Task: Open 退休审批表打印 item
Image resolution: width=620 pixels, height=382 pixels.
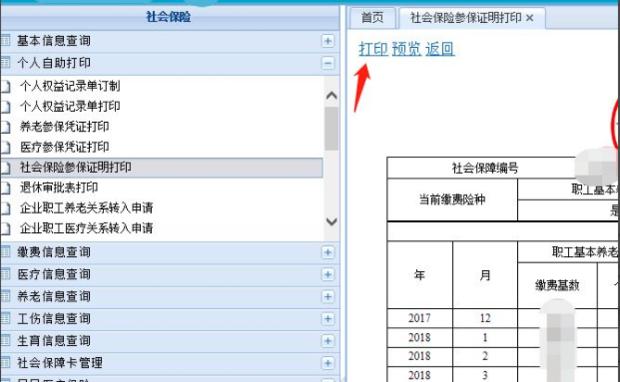Action: pyautogui.click(x=59, y=187)
